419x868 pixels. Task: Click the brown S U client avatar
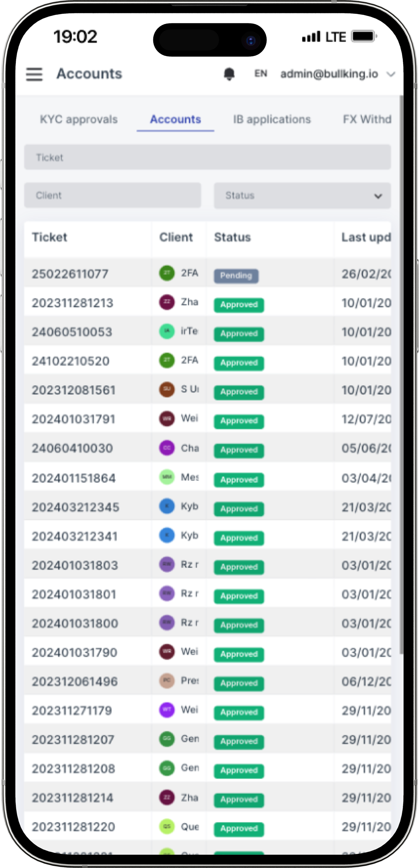click(x=167, y=389)
